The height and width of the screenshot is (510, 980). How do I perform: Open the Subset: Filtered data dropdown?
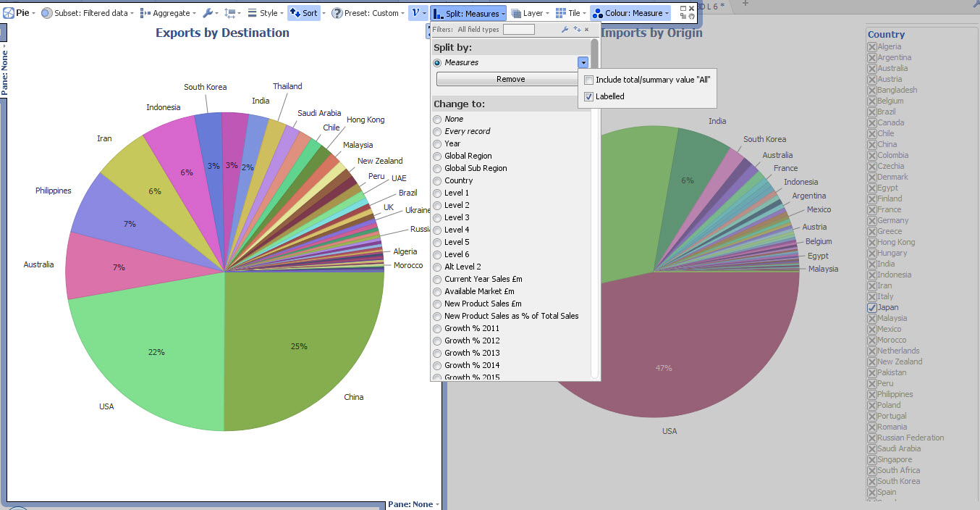click(x=87, y=13)
